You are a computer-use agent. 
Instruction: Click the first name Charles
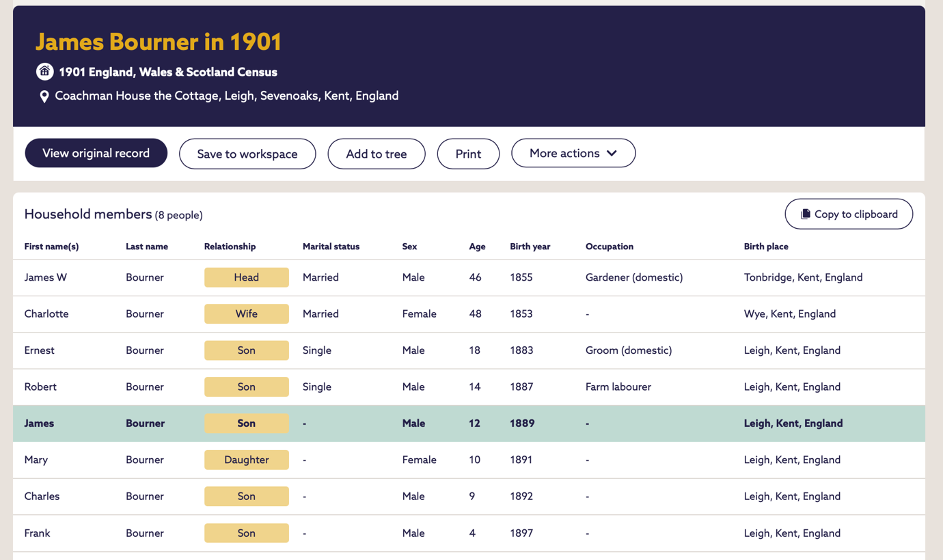coord(42,496)
